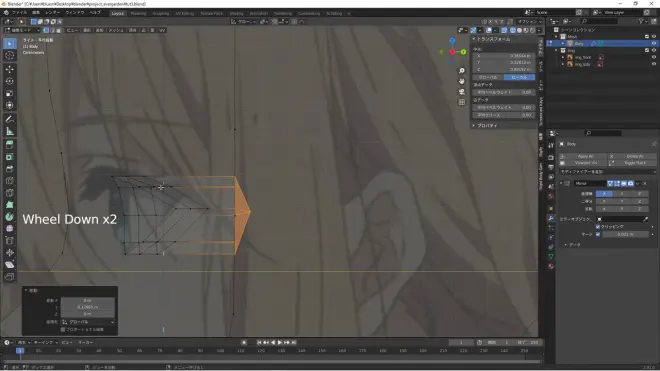Select the Local transform button
Screen dimensions: 660x371
coord(519,77)
